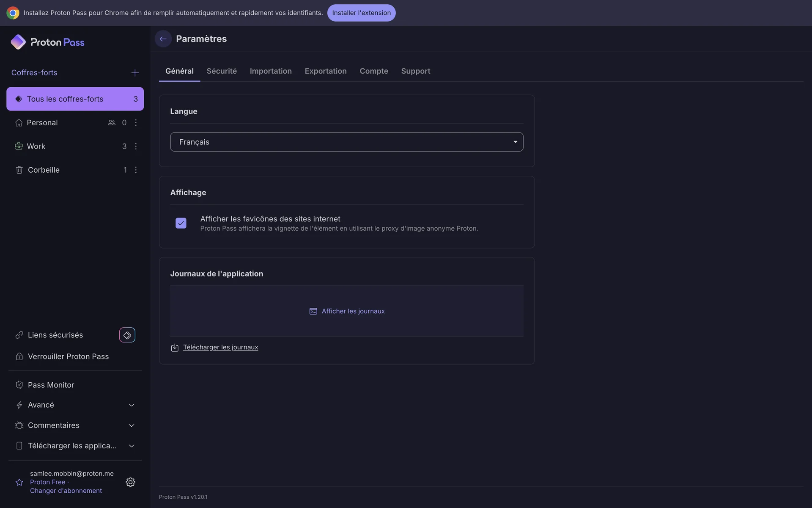The image size is (812, 508).
Task: Open the settings gear icon beside the account email
Action: pos(130,482)
